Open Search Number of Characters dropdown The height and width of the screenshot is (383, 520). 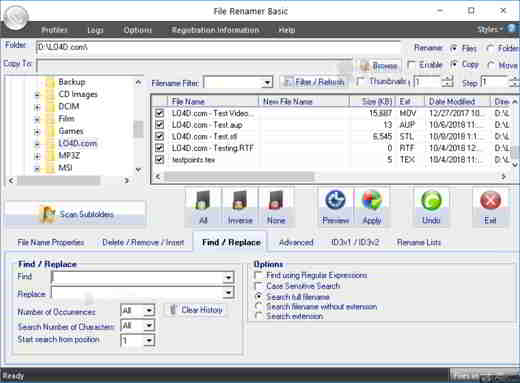(x=149, y=325)
